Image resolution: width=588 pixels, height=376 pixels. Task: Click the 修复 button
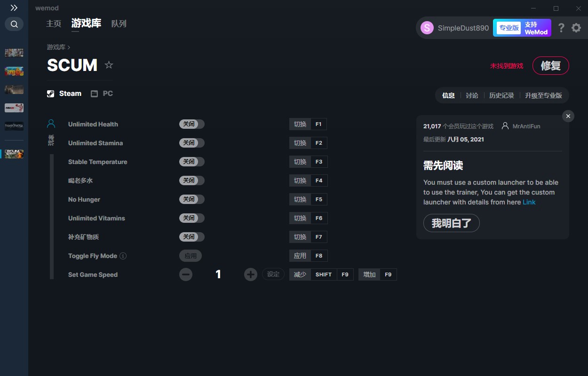(x=551, y=66)
